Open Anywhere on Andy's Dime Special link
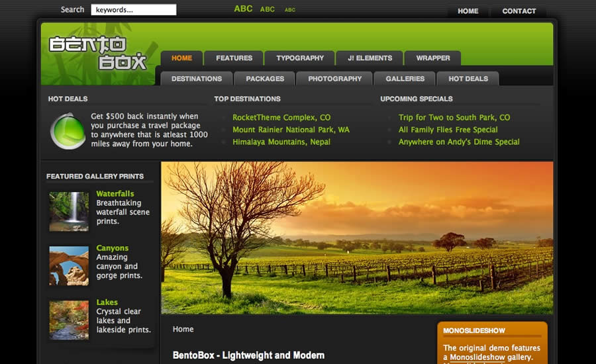The width and height of the screenshot is (596, 364). (459, 142)
